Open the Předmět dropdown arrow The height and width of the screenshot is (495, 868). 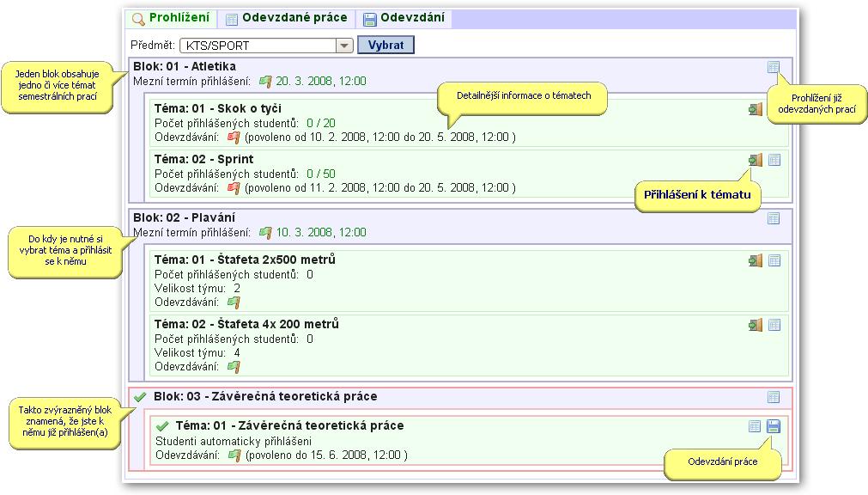[x=344, y=46]
